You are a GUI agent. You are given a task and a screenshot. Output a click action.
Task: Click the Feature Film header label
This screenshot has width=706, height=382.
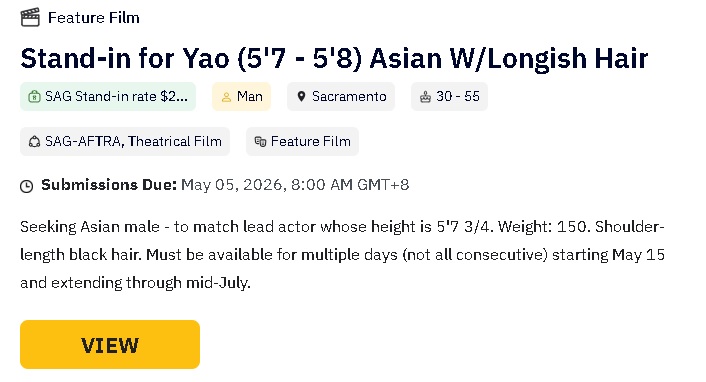coord(94,18)
